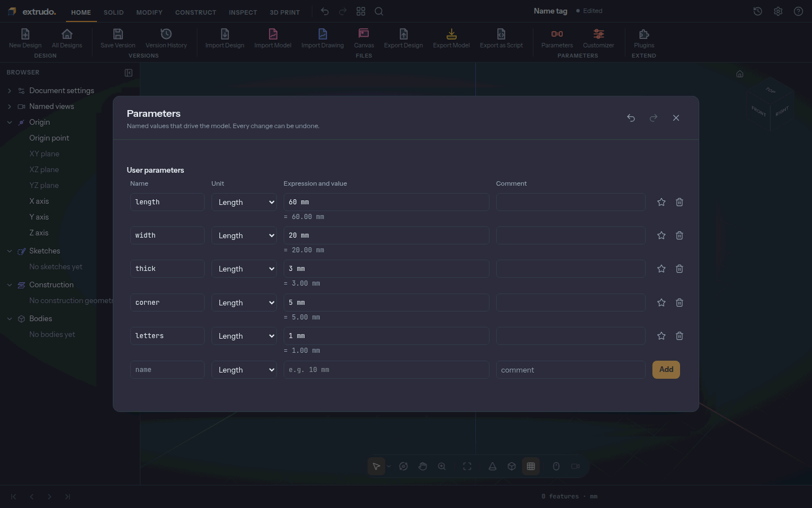Open the Plugins tool

coord(644,38)
